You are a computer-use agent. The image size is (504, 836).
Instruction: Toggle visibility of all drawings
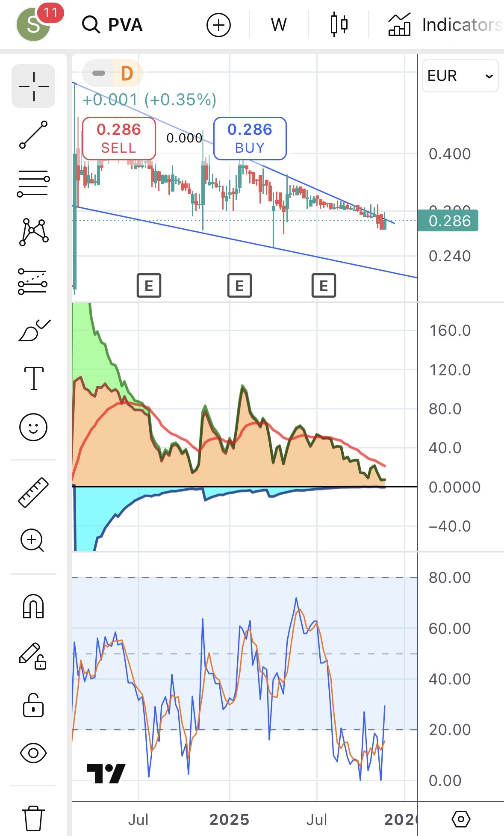tap(33, 753)
